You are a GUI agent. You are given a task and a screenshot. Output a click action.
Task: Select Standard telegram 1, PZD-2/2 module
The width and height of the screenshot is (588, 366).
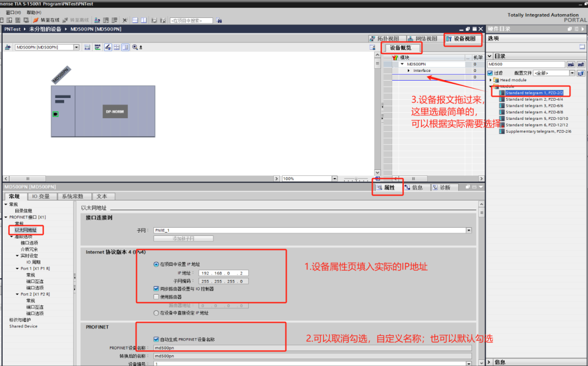[534, 93]
